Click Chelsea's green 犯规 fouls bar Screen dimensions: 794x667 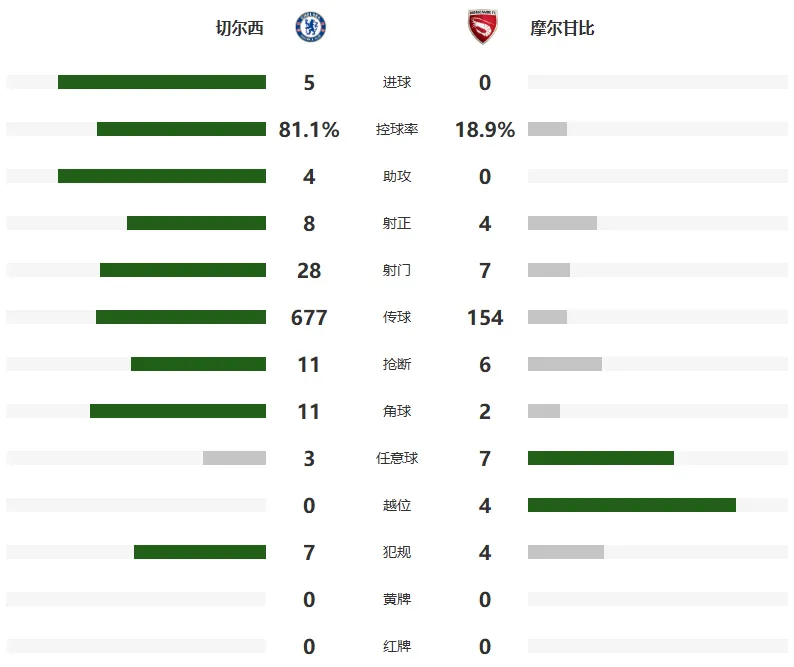tap(200, 552)
